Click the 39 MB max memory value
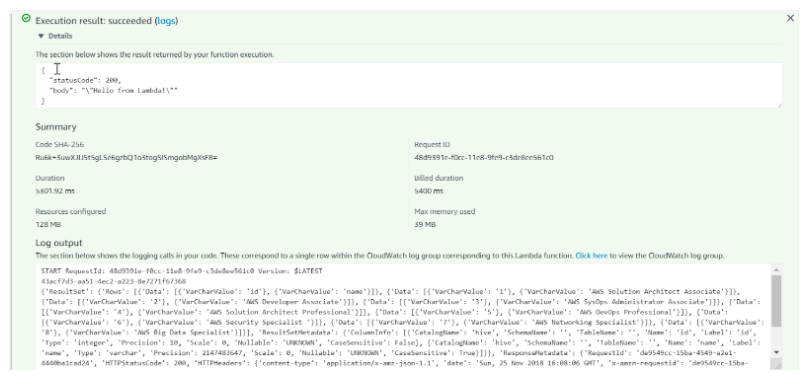Screen dimensions: 806x384 coord(424,224)
